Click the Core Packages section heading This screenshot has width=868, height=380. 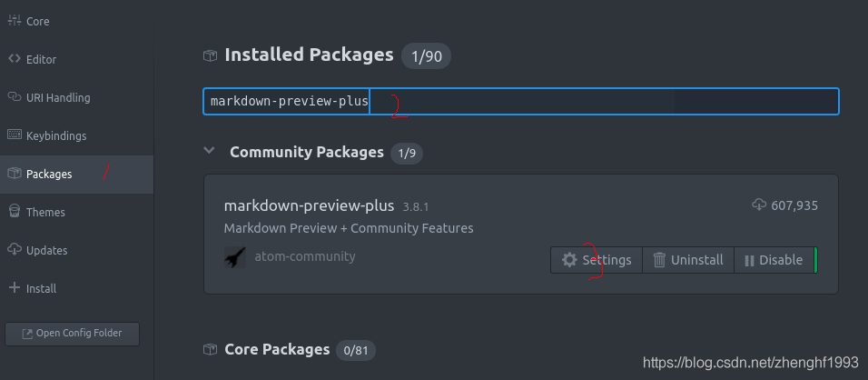click(277, 349)
